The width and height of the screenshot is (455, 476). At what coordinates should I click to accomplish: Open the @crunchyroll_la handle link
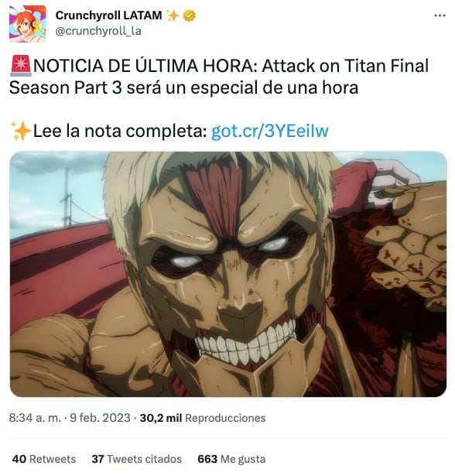(x=98, y=31)
